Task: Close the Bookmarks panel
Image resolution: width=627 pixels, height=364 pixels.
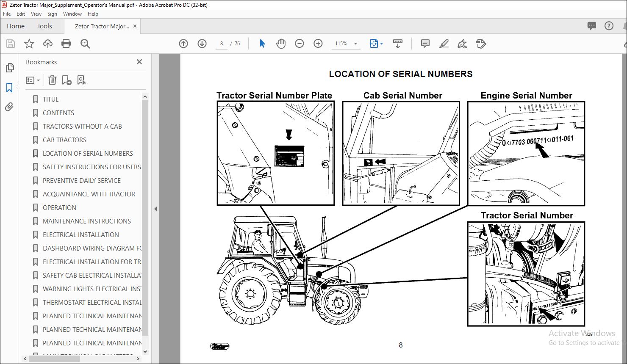Action: pos(139,62)
